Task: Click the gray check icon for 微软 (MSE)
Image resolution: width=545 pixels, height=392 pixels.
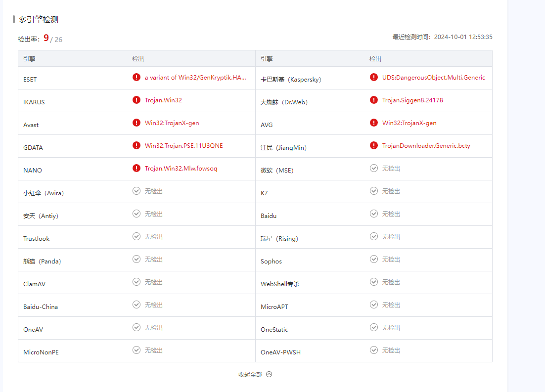Action: pyautogui.click(x=374, y=168)
